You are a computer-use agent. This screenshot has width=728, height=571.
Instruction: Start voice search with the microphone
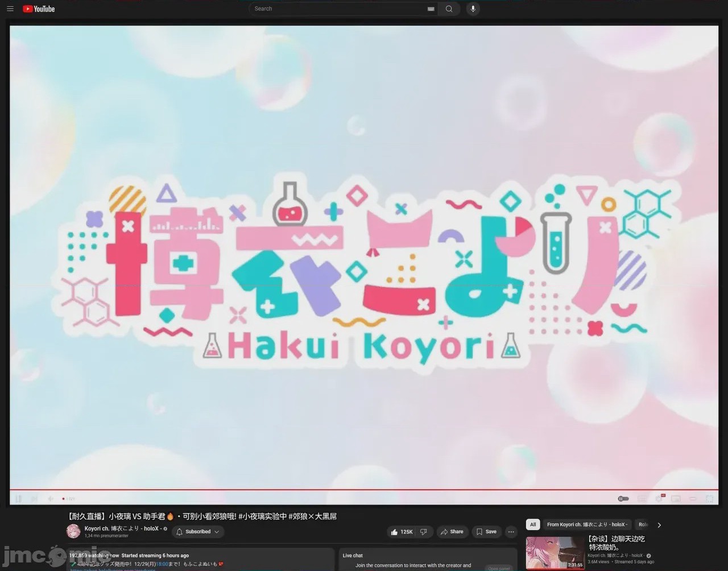coord(473,9)
